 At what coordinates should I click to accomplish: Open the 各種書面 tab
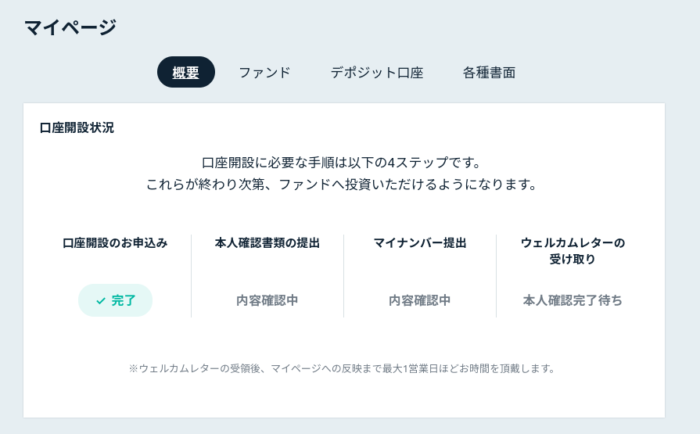[489, 72]
